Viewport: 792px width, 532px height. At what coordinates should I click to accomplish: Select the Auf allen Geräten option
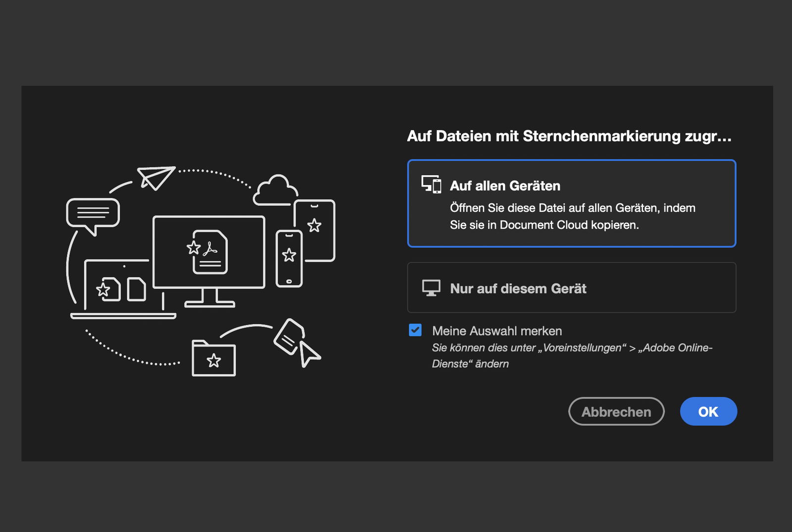pos(571,203)
